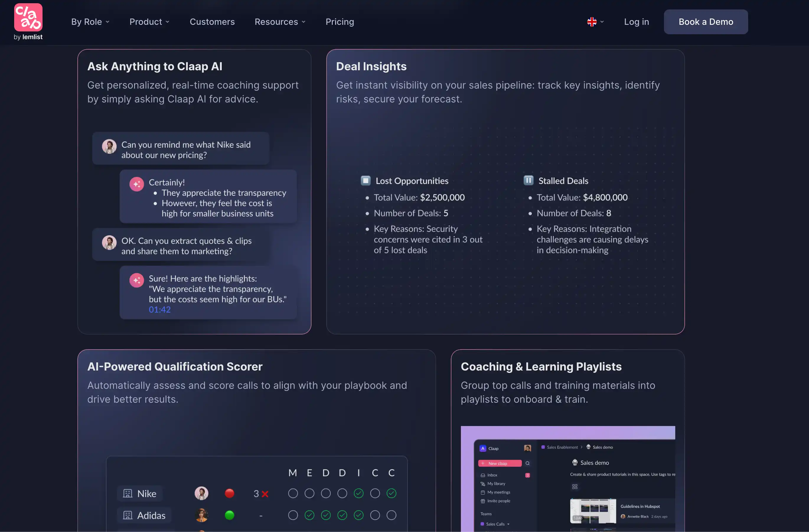Click the Lost Opportunities stop icon
The width and height of the screenshot is (809, 532).
[366, 180]
